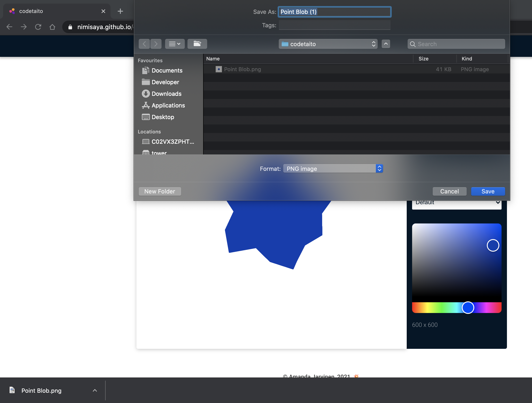Open a new browser tab

(120, 11)
